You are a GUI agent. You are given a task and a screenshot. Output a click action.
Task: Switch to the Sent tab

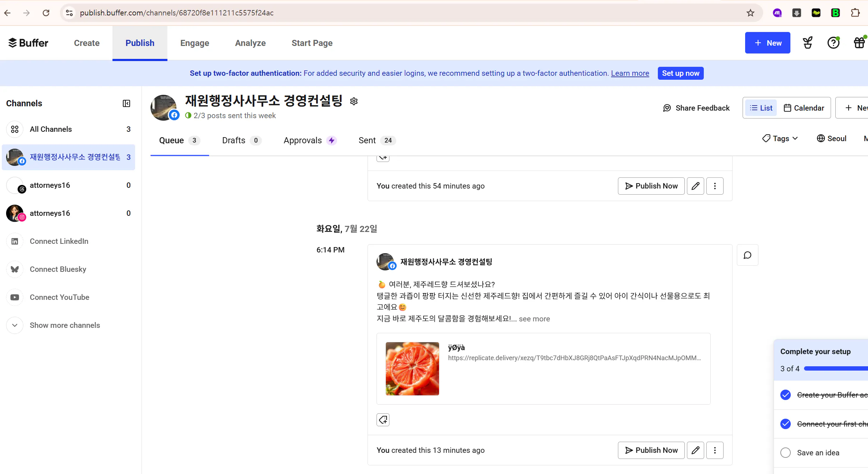click(x=377, y=140)
